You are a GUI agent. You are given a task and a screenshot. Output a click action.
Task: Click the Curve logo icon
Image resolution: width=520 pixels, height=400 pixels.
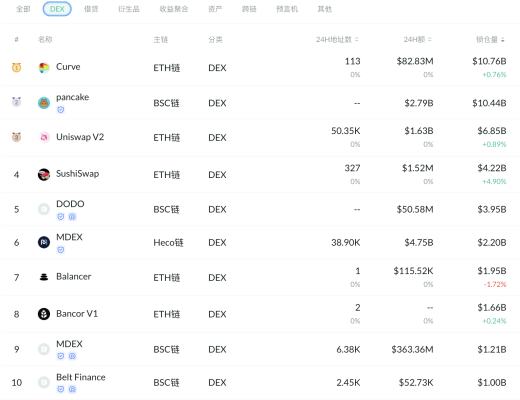point(44,68)
